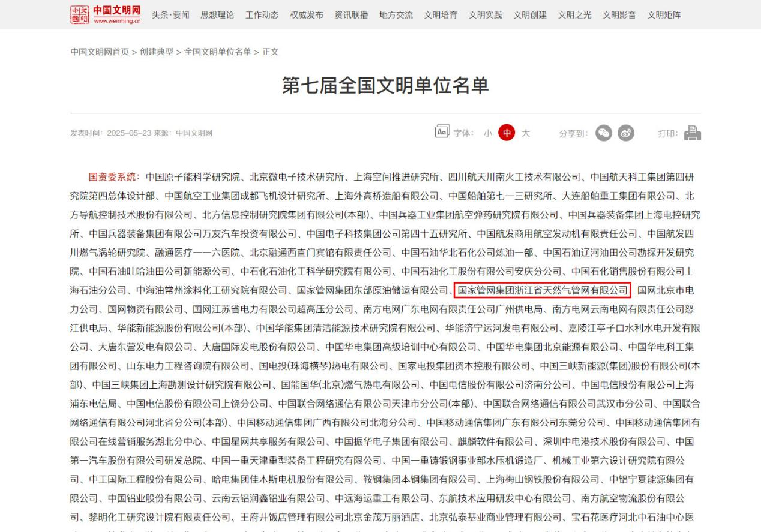761x532 pixels.
Task: Select the 中 font size option
Action: tap(507, 133)
